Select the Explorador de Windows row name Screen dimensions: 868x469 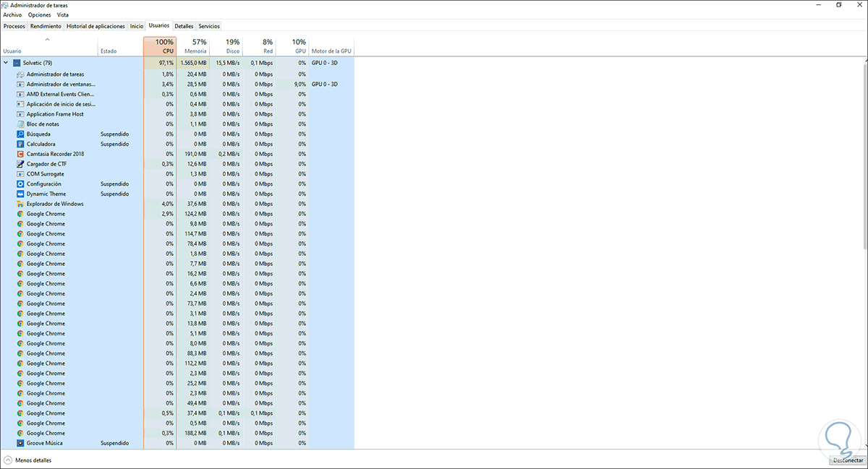tap(55, 204)
